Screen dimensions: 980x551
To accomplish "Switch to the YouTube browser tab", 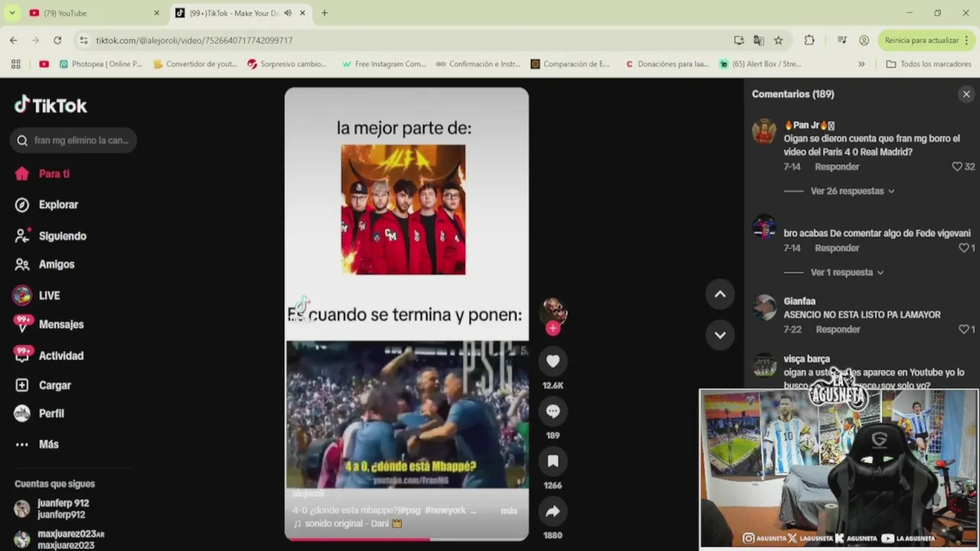I will pyautogui.click(x=94, y=13).
